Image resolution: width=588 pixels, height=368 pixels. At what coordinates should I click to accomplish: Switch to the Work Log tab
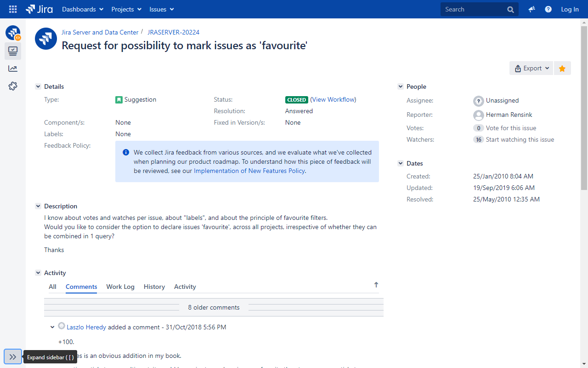pos(120,287)
